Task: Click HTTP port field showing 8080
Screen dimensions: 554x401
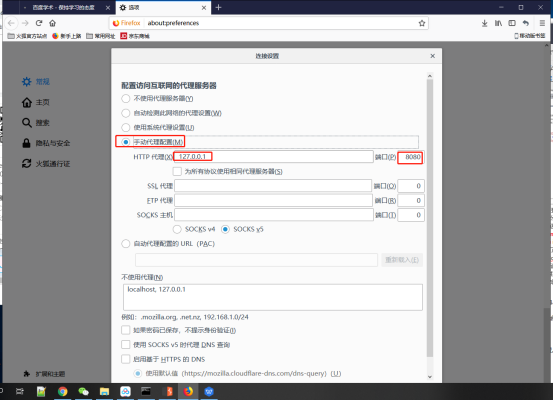Action: (x=411, y=157)
